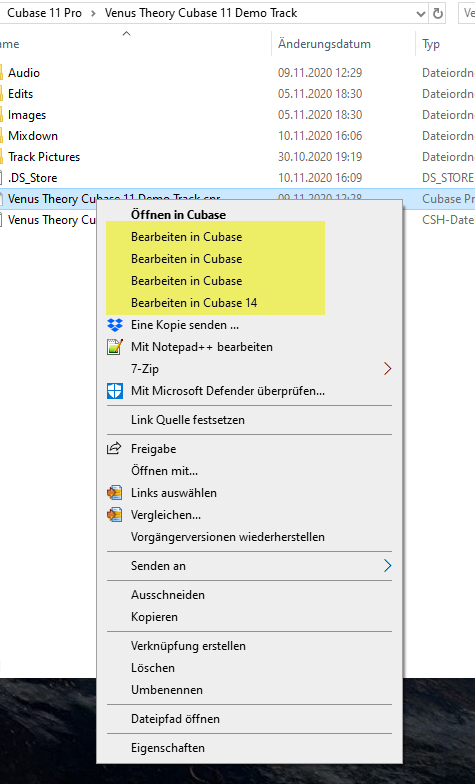Click the Dropbox icon beside Eine Kopie senden
The image size is (475, 784).
114,325
